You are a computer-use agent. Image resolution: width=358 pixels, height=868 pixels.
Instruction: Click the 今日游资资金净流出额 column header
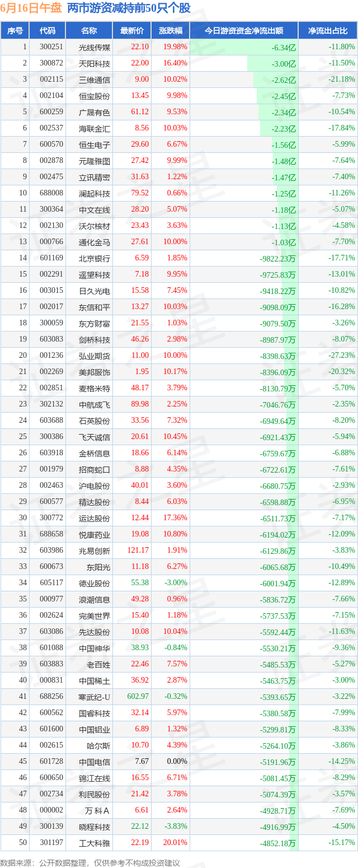pos(244,31)
